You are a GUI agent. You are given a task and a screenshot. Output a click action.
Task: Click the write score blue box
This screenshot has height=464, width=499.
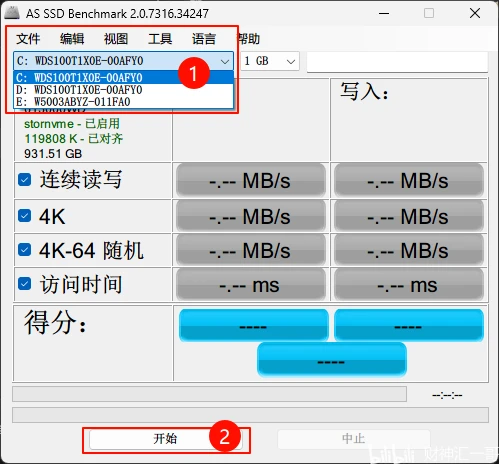(409, 325)
